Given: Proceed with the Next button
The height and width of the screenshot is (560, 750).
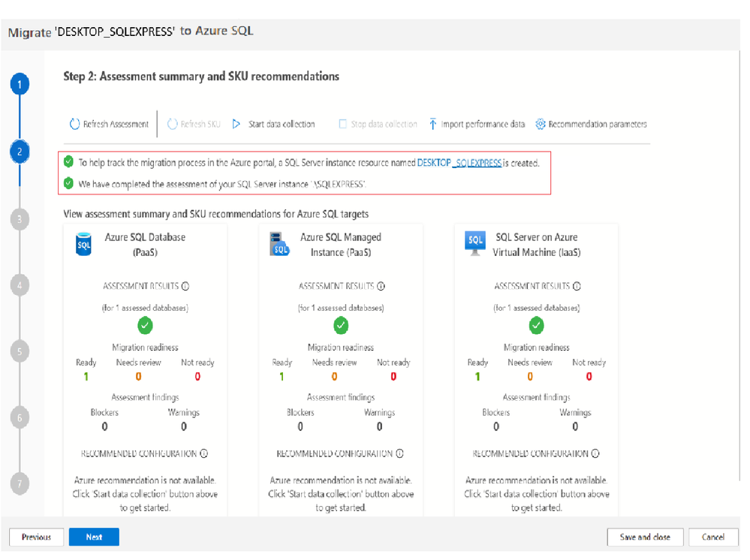Looking at the screenshot, I should [x=95, y=537].
